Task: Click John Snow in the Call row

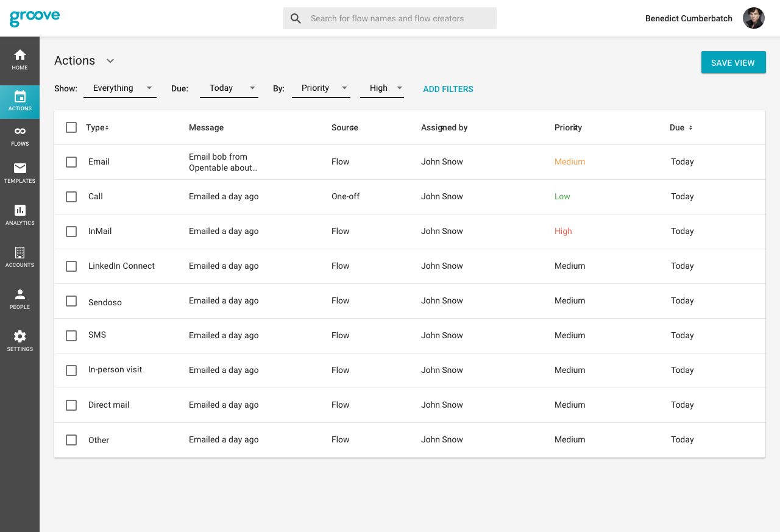Action: click(442, 196)
